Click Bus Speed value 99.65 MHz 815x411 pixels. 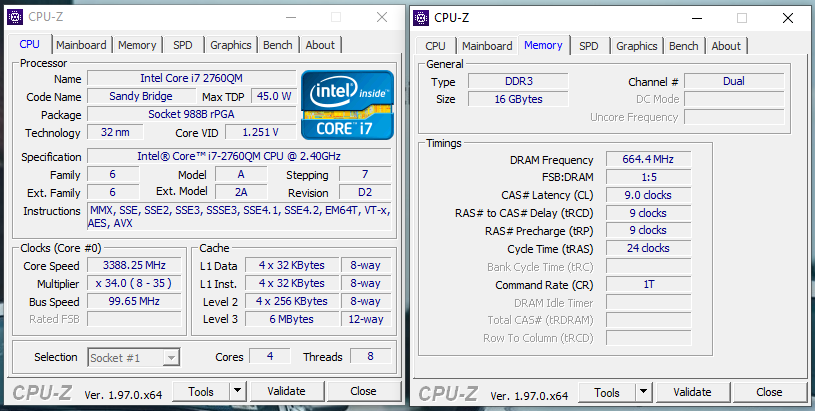coord(134,301)
